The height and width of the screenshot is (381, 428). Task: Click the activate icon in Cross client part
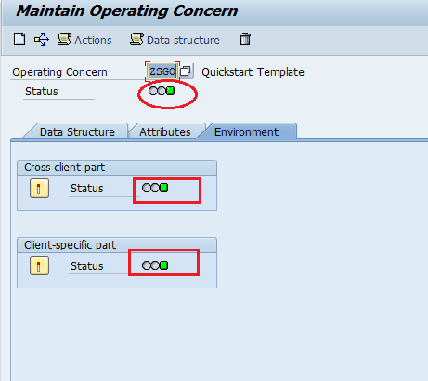pos(39,188)
